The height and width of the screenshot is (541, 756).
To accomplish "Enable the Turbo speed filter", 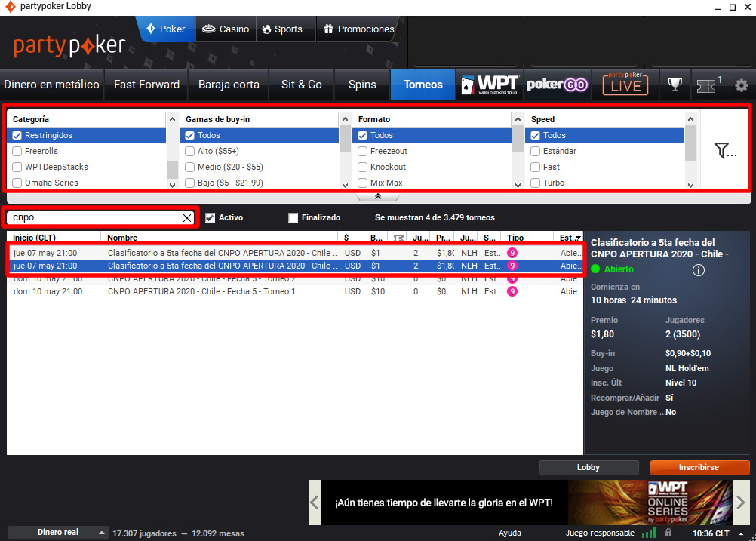I will (x=535, y=183).
